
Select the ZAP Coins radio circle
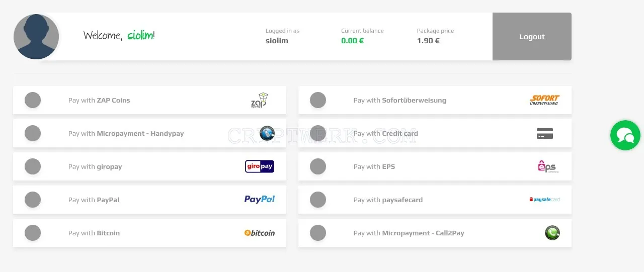33,100
